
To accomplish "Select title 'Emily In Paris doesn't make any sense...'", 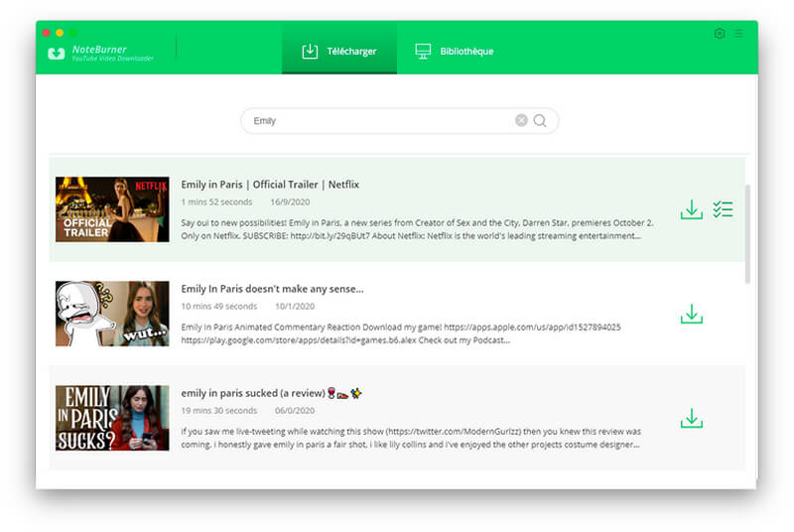I will pyautogui.click(x=272, y=289).
